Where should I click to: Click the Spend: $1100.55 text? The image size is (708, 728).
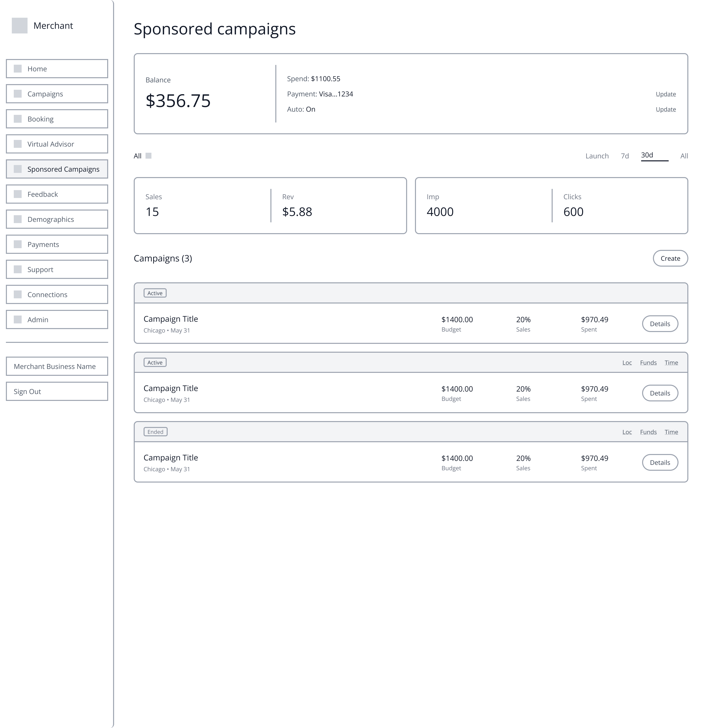(313, 79)
